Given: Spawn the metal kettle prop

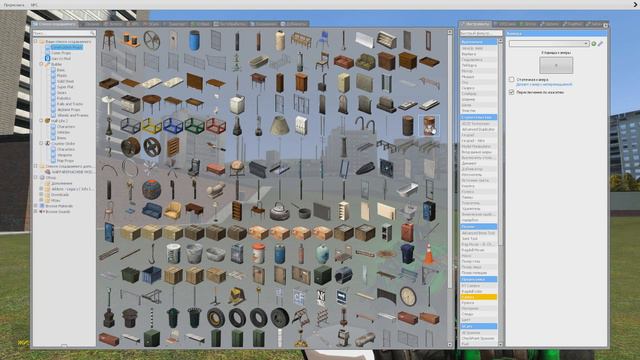Looking at the screenshot, I should click(x=280, y=211).
